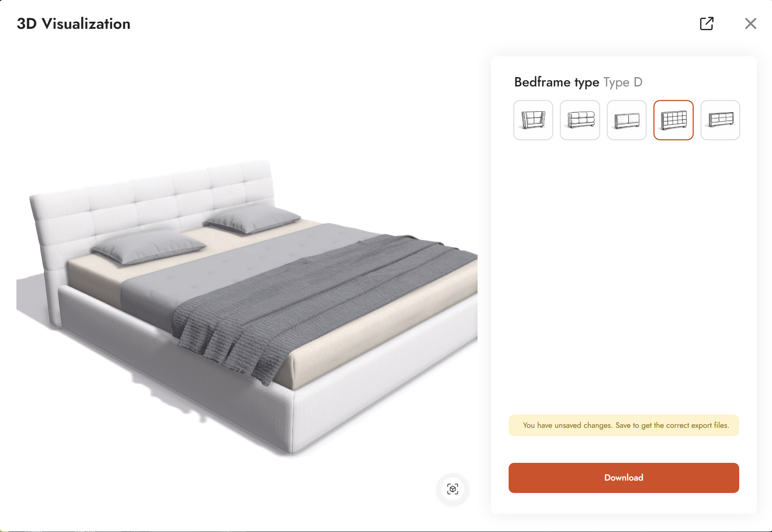The image size is (772, 532).
Task: Close the 3D Visualization dialog
Action: click(750, 23)
